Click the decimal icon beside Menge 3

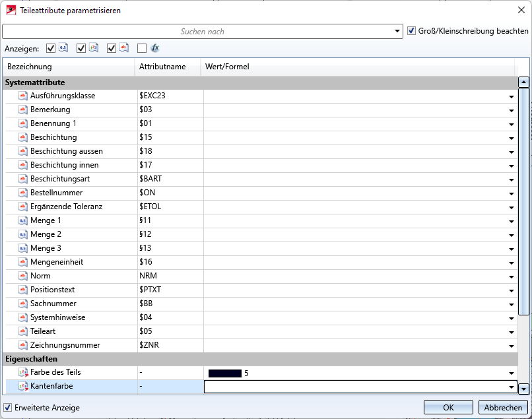[23, 248]
